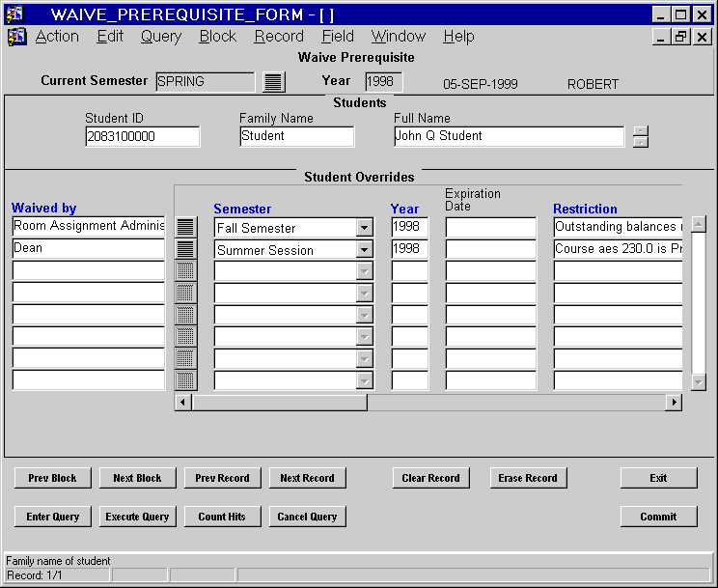Screen dimensions: 718x588
Task: Click Expiration Date field in Summer Session row
Action: pos(491,249)
